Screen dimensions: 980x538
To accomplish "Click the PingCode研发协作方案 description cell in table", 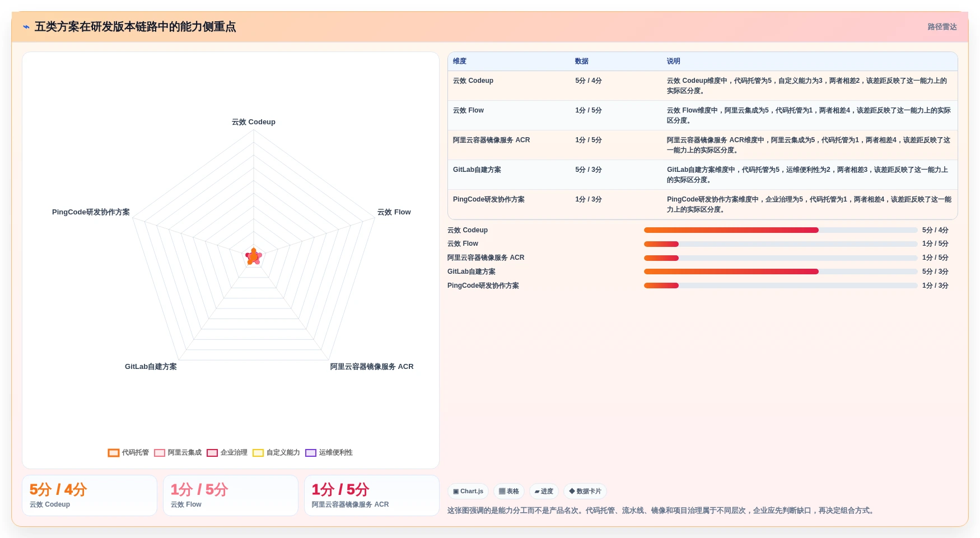I will (809, 204).
